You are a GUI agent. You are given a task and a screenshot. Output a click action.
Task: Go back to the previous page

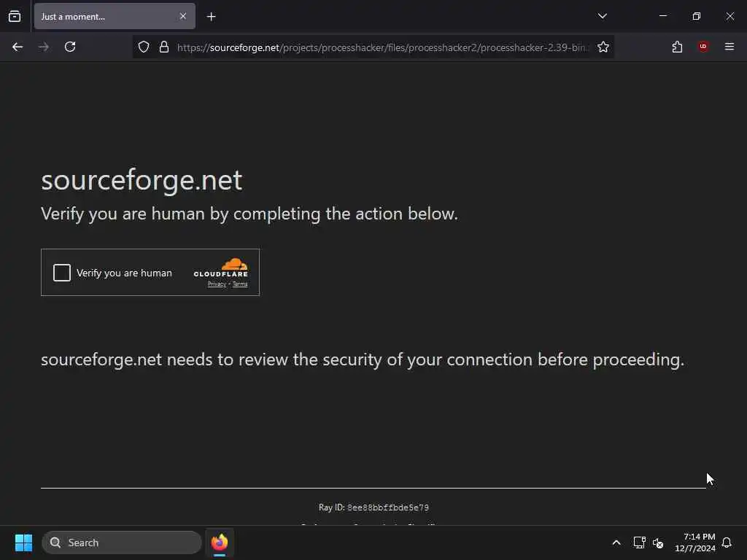(x=18, y=47)
